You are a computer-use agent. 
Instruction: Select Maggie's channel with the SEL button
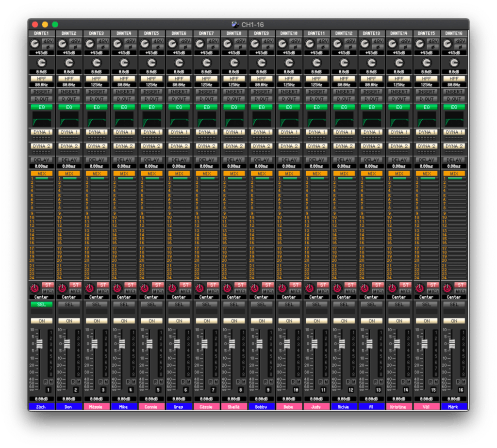click(x=97, y=304)
